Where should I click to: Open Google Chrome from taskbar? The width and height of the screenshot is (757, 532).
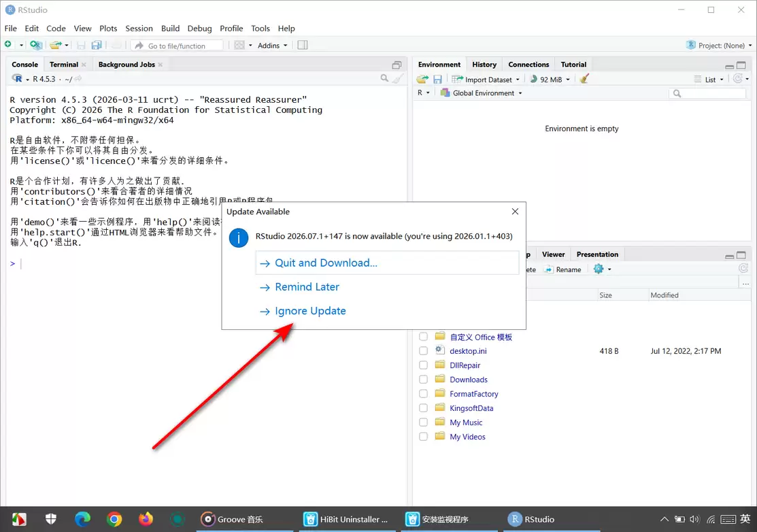tap(114, 520)
